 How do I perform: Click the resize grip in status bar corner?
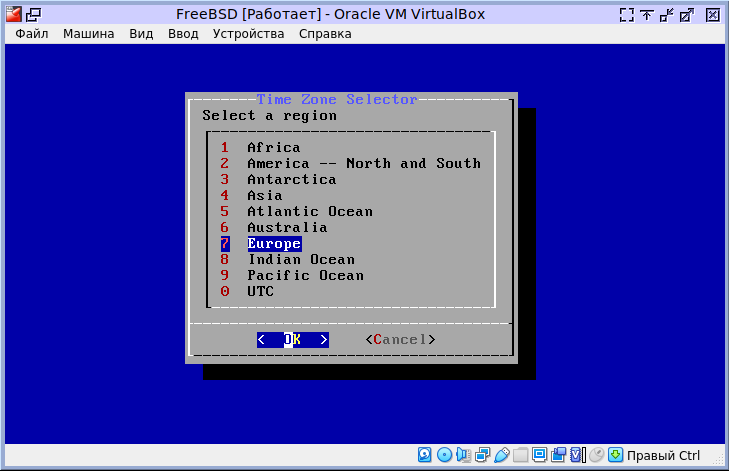point(719,459)
